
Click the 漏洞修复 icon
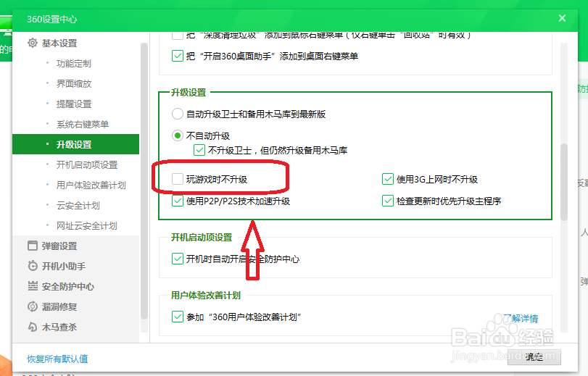pyautogui.click(x=33, y=306)
